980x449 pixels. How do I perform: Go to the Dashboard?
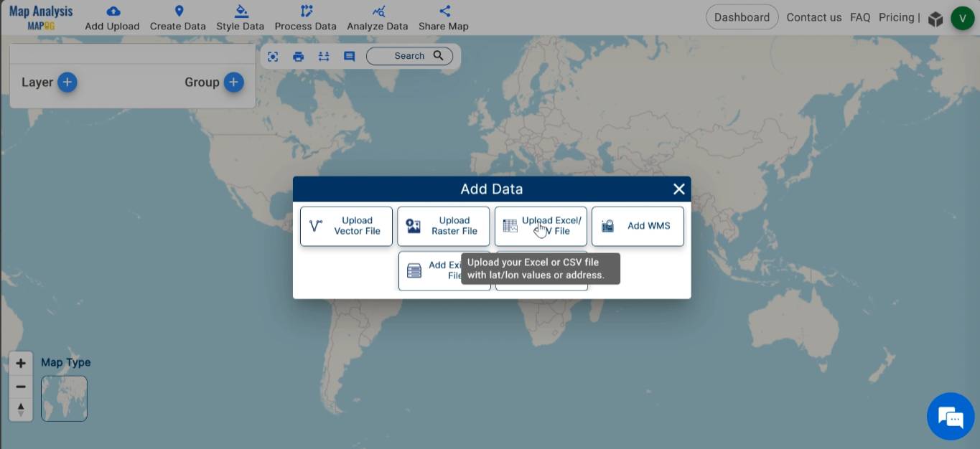coord(742,17)
